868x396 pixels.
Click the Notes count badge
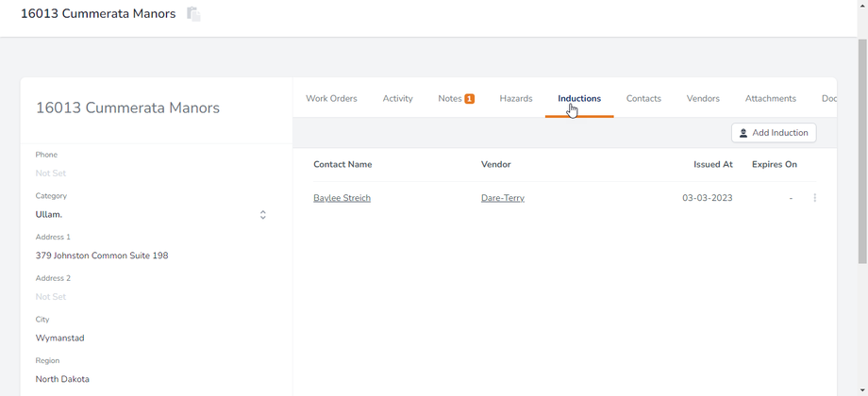pyautogui.click(x=470, y=99)
